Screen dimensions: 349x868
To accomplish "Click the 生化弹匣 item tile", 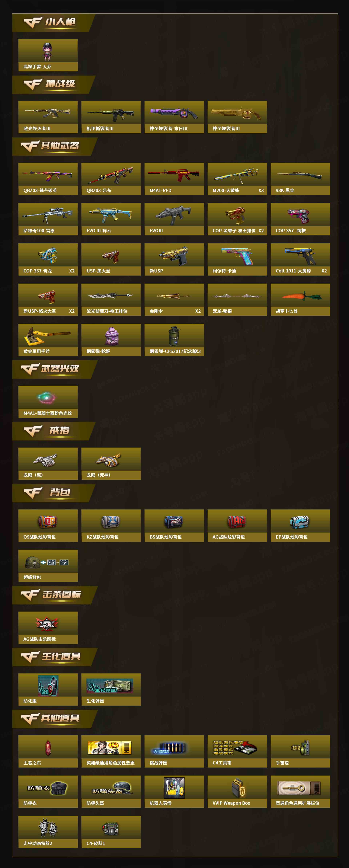I will tap(111, 689).
